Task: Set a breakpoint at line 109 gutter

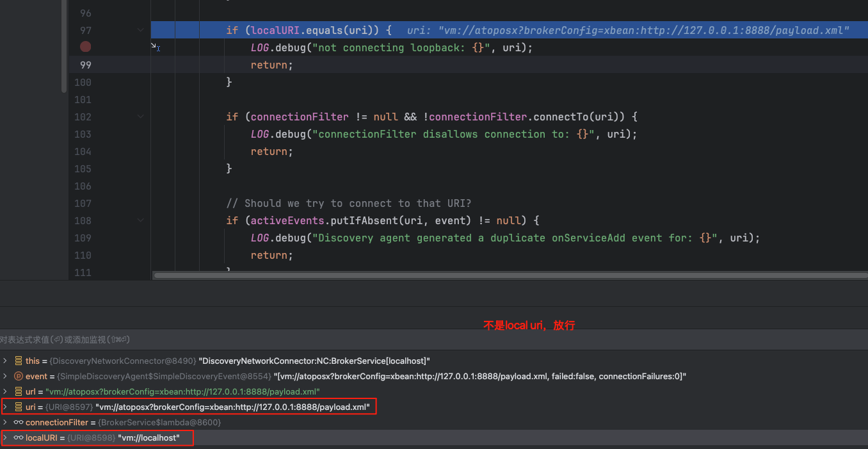Action: 85,238
